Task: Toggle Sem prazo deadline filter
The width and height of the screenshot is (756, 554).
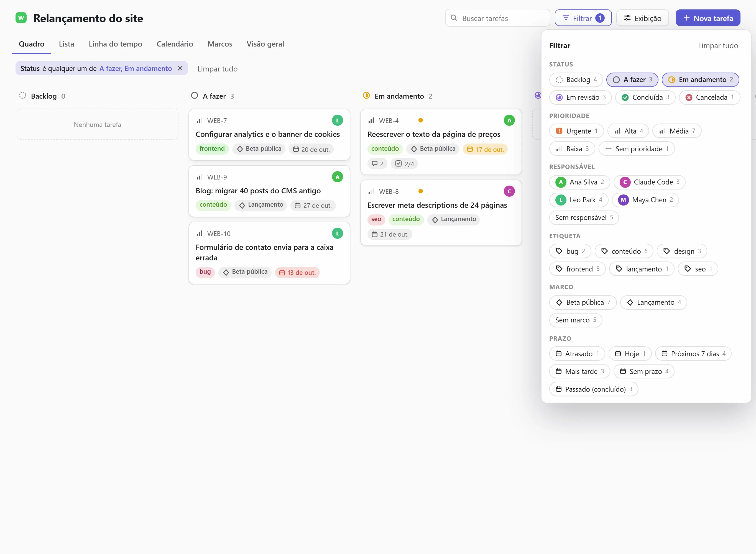Action: click(x=644, y=371)
